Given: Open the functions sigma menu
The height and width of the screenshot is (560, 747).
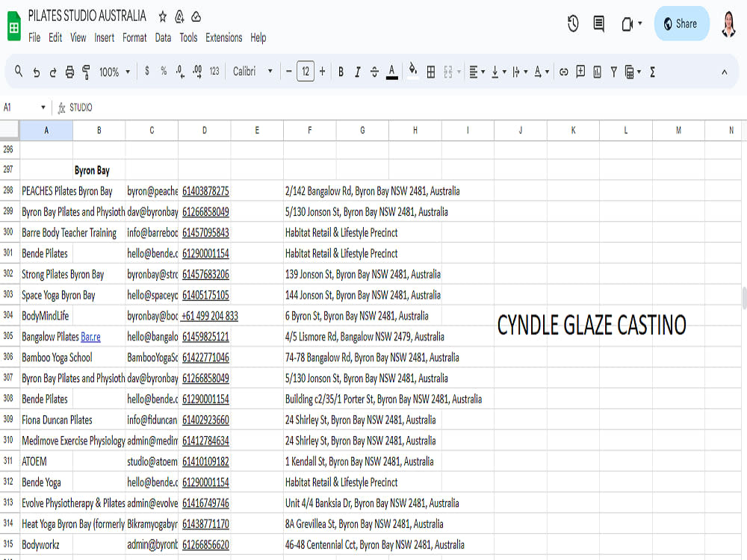Looking at the screenshot, I should pos(653,72).
